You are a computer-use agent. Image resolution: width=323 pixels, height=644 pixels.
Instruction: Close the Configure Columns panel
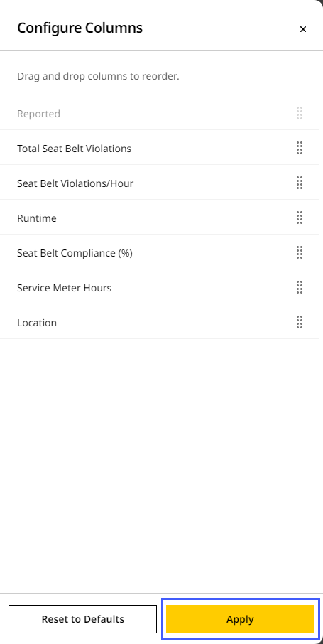coord(303,29)
